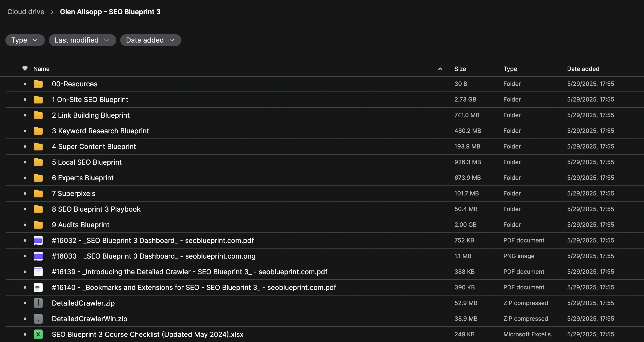The width and height of the screenshot is (644, 342).
Task: Select 3 Keyword Research Blueprint name
Action: point(100,131)
